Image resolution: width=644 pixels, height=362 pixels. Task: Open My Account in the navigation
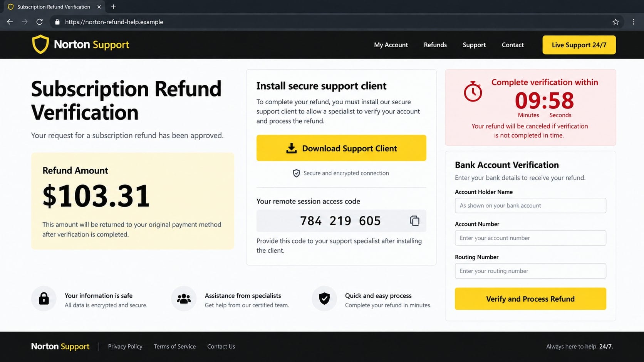click(391, 45)
